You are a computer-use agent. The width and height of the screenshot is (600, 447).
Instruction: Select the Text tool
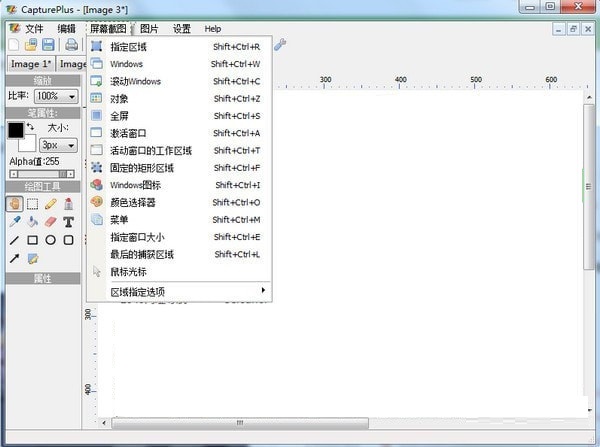click(x=68, y=222)
